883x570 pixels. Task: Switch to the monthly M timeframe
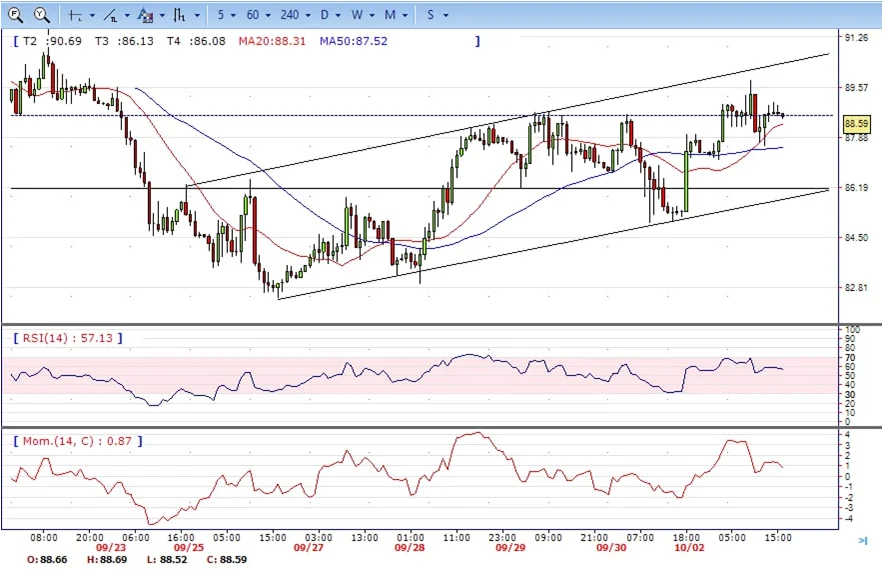(x=390, y=15)
